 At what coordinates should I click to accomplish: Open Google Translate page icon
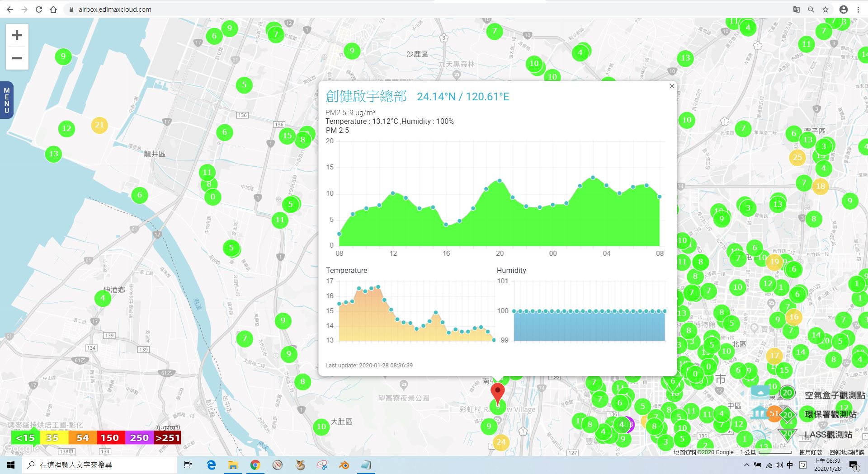click(797, 9)
